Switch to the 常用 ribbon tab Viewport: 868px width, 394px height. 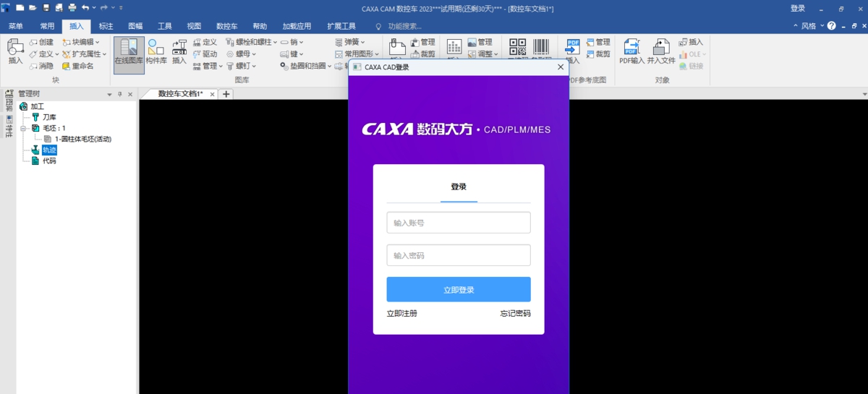click(x=47, y=26)
